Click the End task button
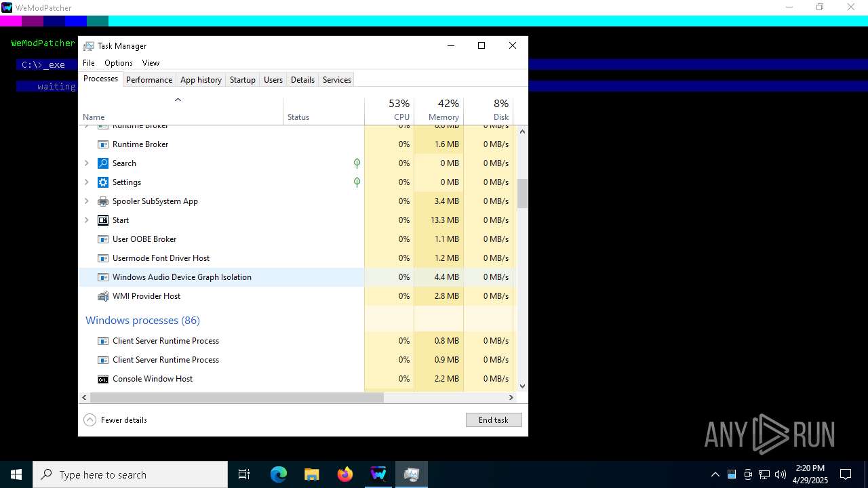868x488 pixels. (x=494, y=420)
